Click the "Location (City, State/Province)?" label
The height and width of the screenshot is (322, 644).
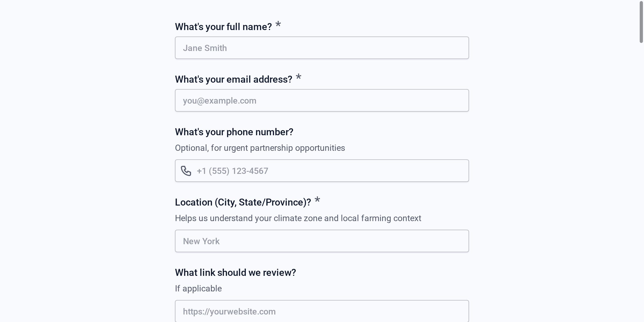[x=243, y=202]
